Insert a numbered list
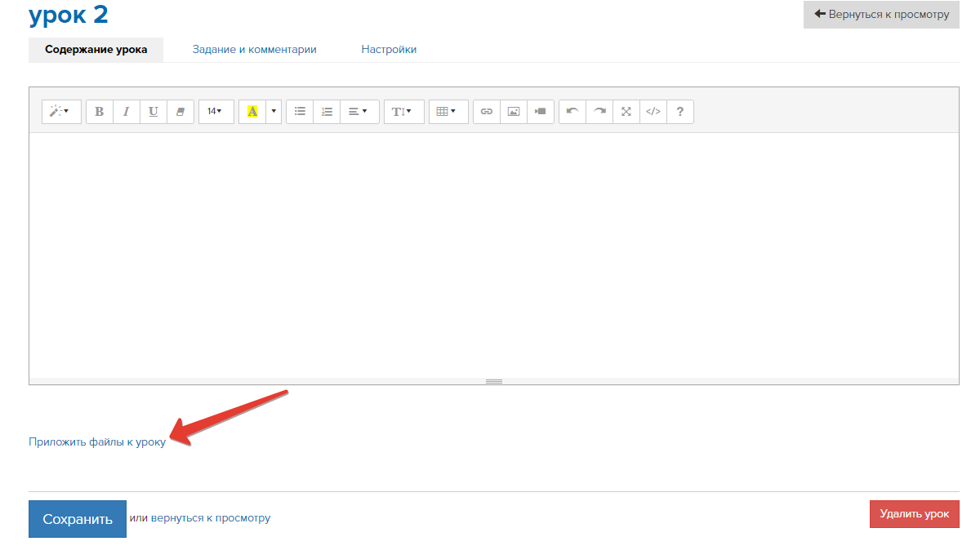The height and width of the screenshot is (559, 980). [327, 112]
